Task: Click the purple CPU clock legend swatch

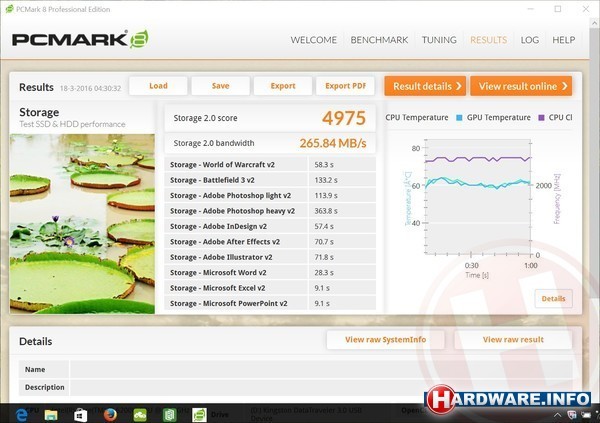Action: pos(541,118)
